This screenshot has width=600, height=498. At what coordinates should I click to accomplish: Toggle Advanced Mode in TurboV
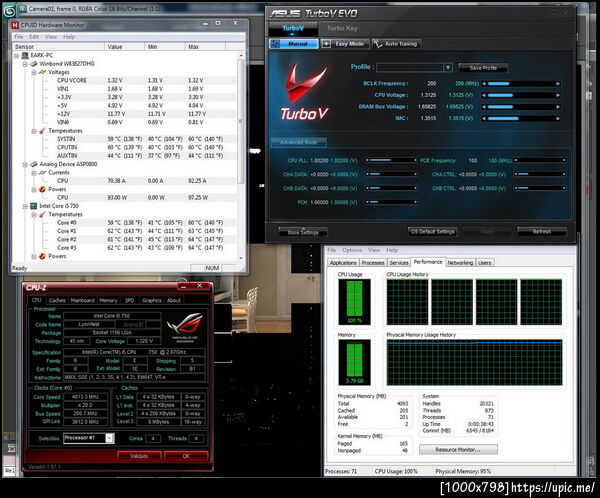coord(298,142)
